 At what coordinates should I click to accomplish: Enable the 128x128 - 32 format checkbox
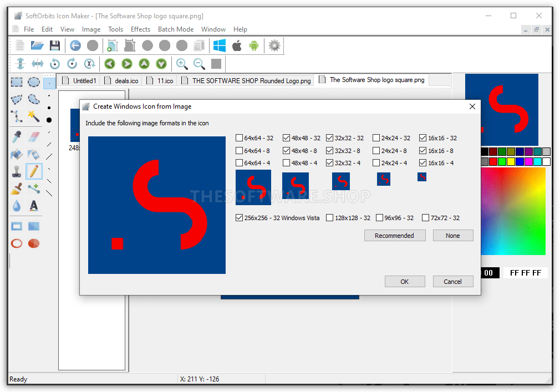click(x=330, y=218)
